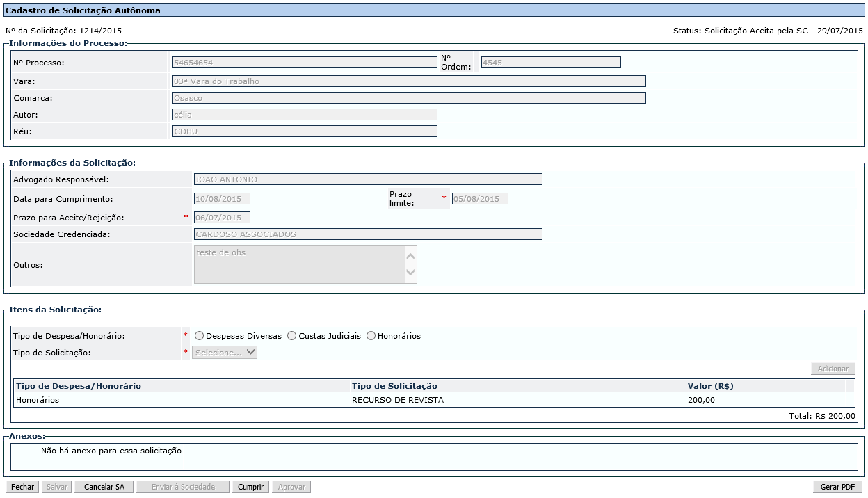Click the Tipo de Solicitação column header
868x498 pixels.
click(394, 386)
